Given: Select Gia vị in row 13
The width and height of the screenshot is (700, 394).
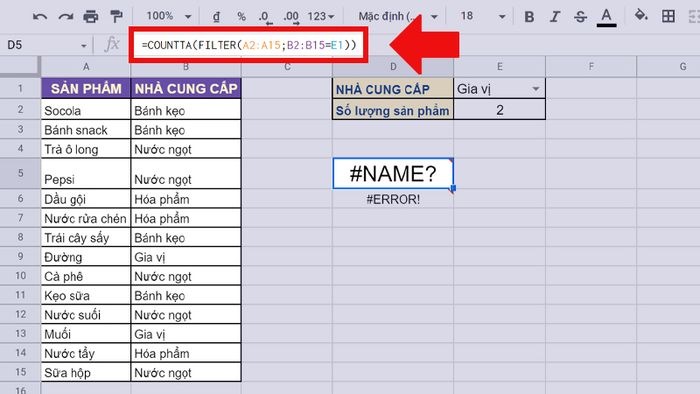Looking at the screenshot, I should click(x=186, y=333).
